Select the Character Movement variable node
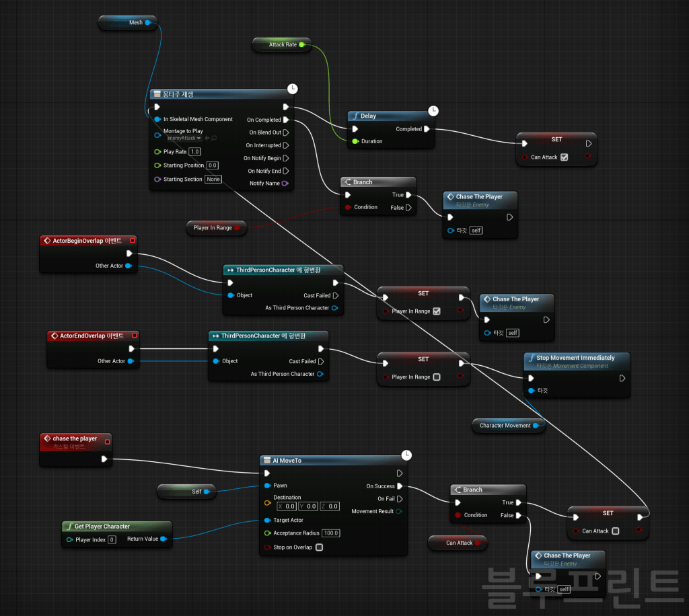Image resolution: width=689 pixels, height=616 pixels. coord(505,425)
